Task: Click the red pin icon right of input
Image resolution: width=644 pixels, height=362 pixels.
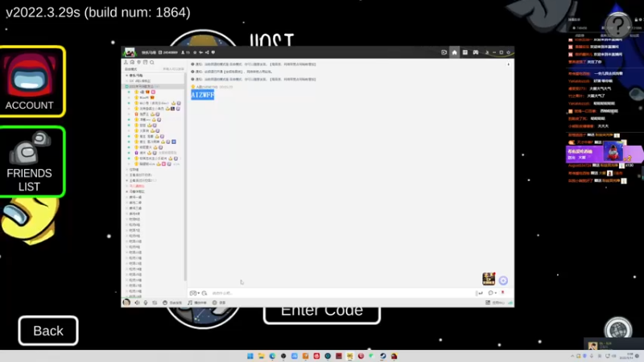Action: point(502,293)
